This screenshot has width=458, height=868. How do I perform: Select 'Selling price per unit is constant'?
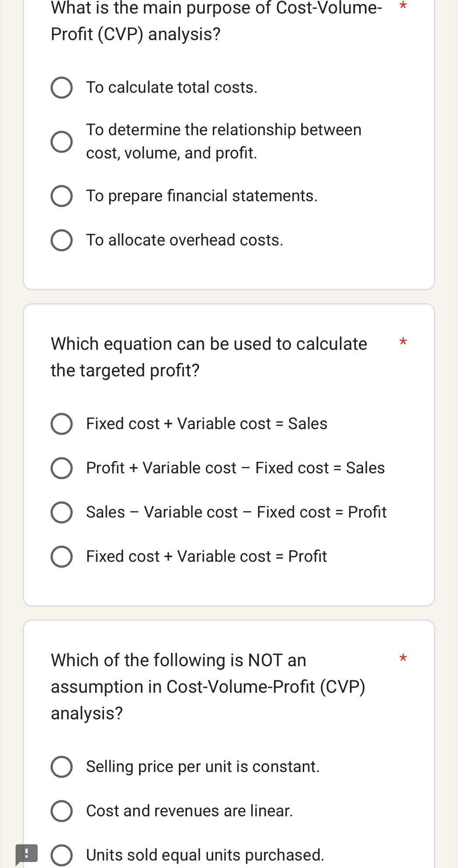(62, 767)
